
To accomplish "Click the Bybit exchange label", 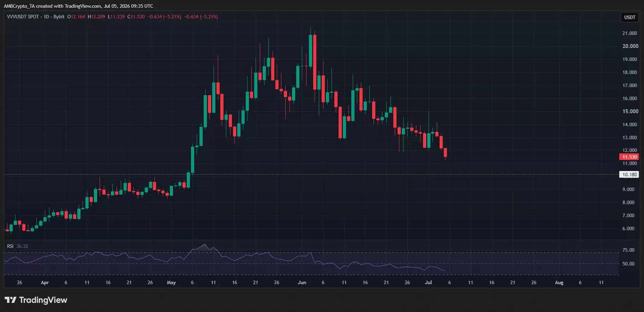I will (59, 17).
